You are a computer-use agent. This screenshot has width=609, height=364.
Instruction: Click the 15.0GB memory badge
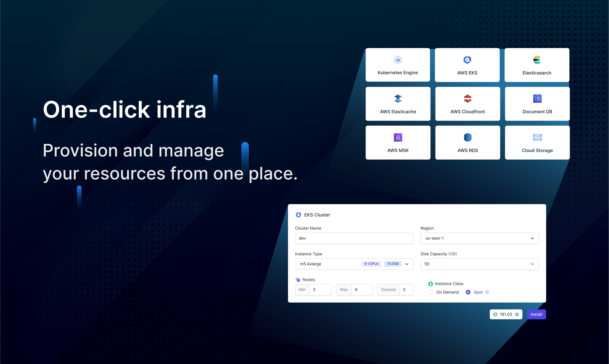[x=393, y=264]
